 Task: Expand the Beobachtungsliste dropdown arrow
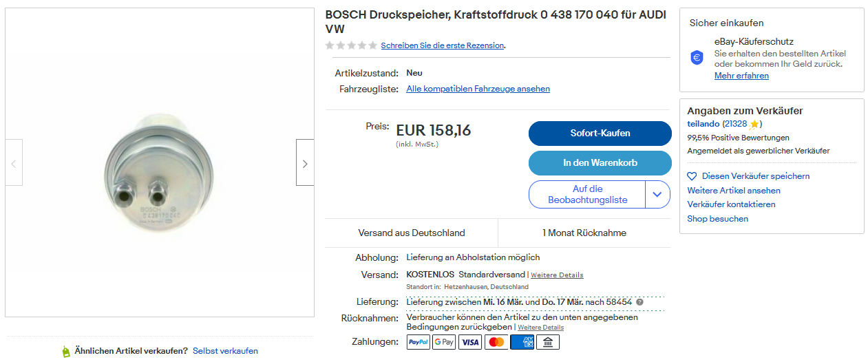coord(657,195)
